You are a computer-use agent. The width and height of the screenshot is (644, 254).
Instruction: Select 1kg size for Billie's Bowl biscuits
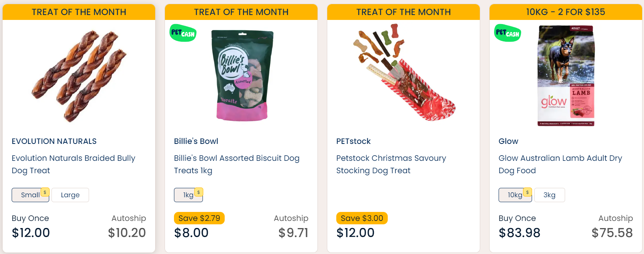pyautogui.click(x=187, y=195)
